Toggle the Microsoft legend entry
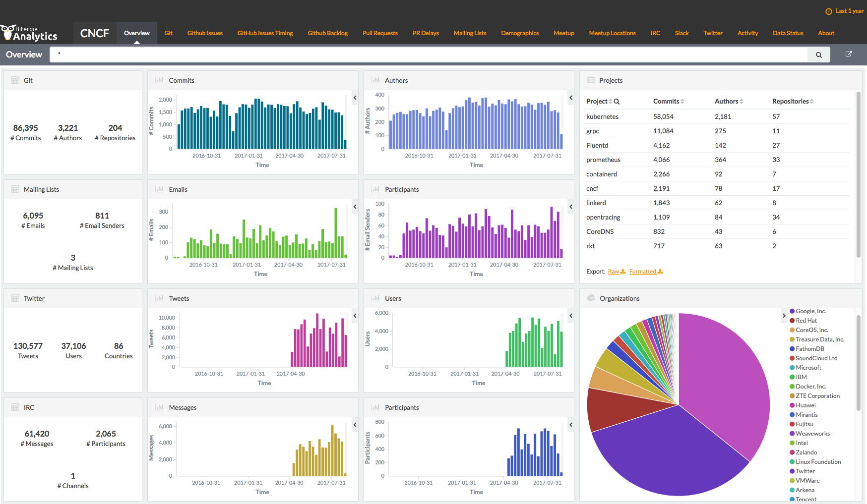Screen dimensions: 867x504 (x=808, y=368)
